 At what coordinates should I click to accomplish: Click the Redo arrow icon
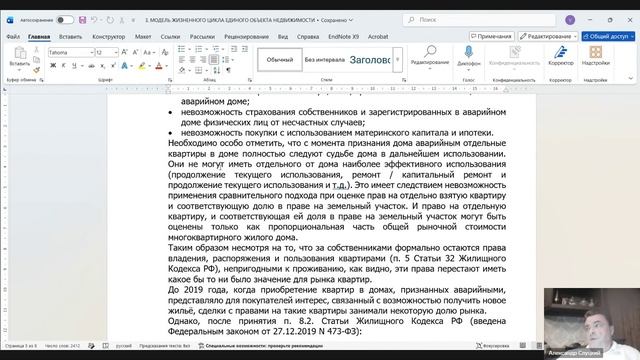[110, 20]
